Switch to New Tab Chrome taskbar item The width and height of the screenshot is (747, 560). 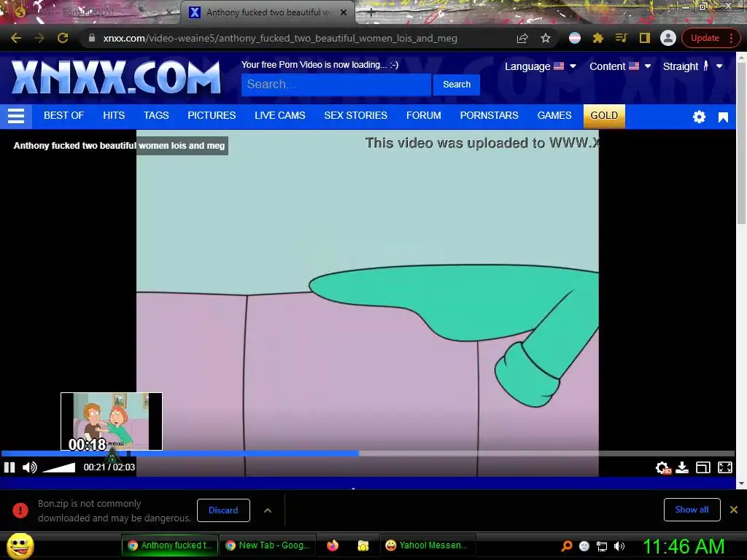coord(268,545)
